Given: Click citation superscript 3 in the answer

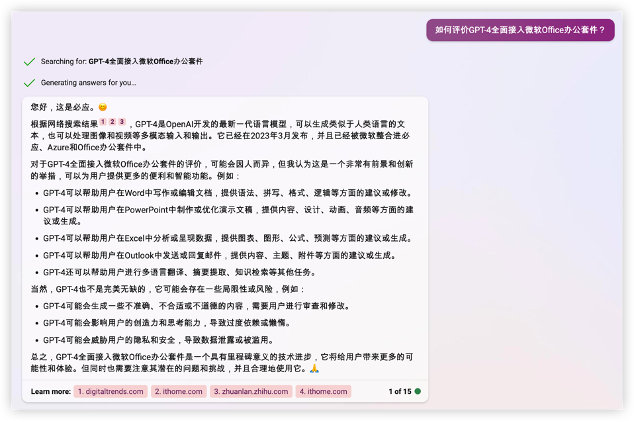Looking at the screenshot, I should [x=122, y=121].
